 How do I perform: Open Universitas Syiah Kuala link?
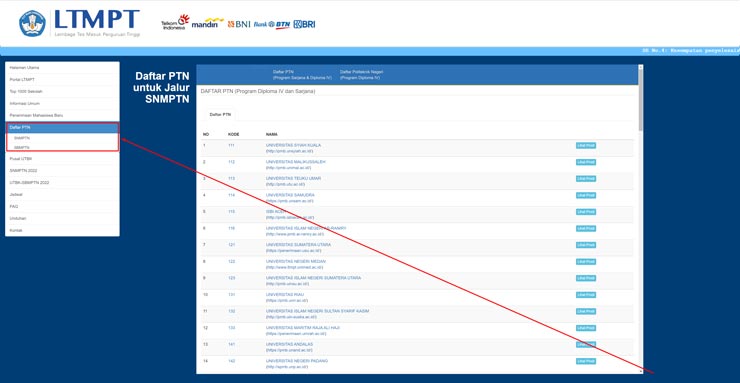pyautogui.click(x=293, y=145)
